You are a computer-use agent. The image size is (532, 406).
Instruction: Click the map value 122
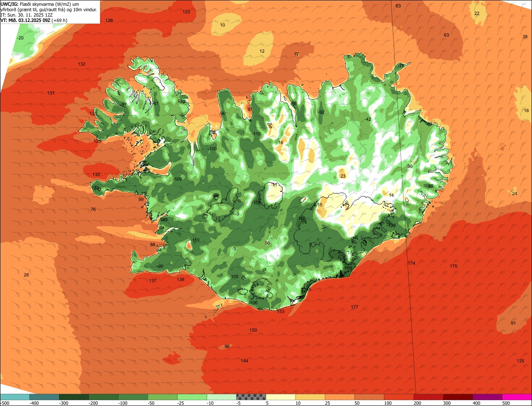pos(186,12)
